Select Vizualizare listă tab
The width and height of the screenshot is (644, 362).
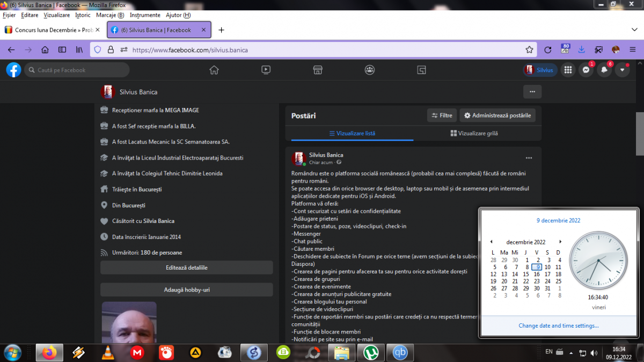tap(352, 133)
